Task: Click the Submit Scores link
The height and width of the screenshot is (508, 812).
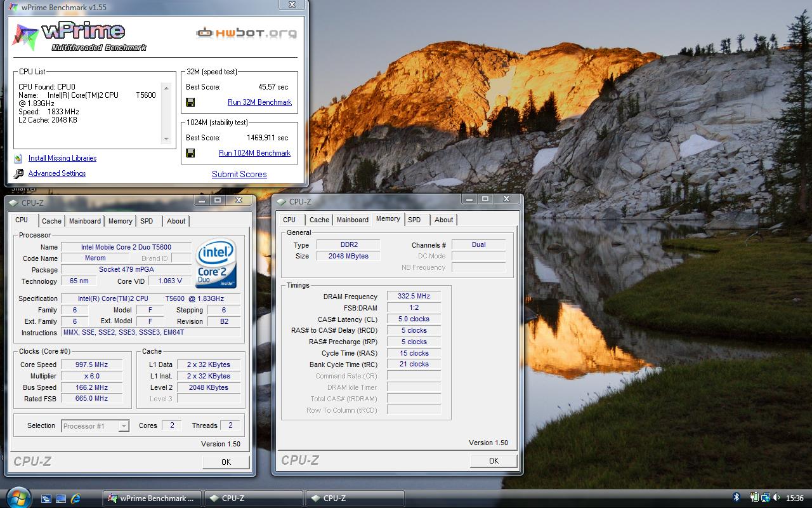Action: [239, 174]
